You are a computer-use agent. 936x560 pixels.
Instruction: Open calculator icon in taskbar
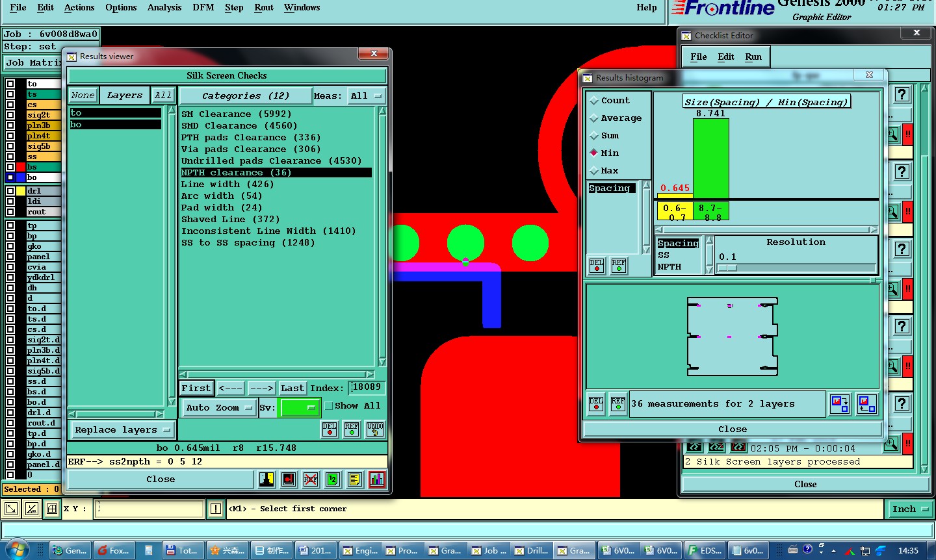[148, 550]
